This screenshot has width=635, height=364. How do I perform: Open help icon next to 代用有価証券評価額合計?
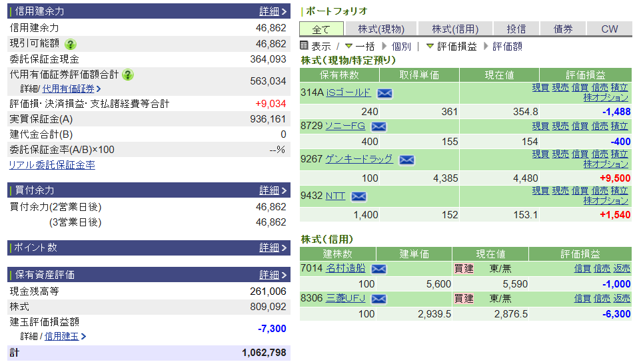click(x=128, y=75)
